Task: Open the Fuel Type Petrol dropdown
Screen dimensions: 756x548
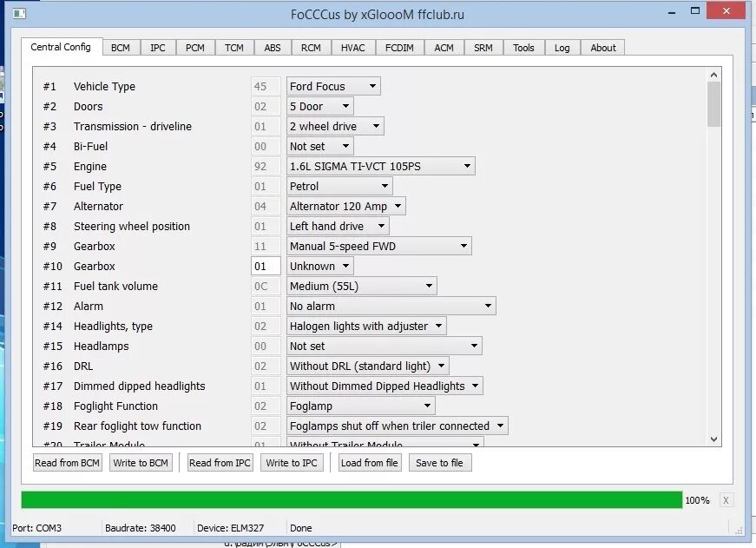Action: tap(339, 186)
